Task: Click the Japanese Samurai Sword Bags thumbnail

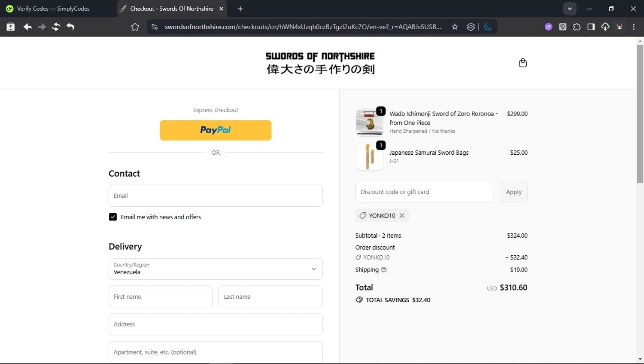Action: (x=369, y=157)
